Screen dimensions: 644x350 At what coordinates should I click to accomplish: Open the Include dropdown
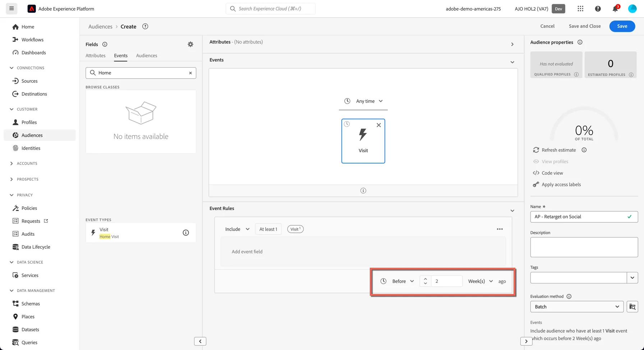[x=237, y=229]
